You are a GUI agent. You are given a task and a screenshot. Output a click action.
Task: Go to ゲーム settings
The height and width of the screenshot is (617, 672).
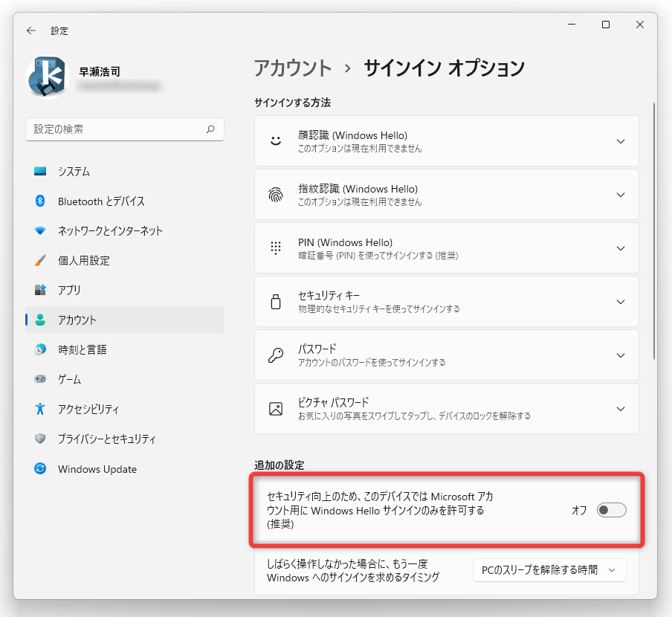point(125,379)
